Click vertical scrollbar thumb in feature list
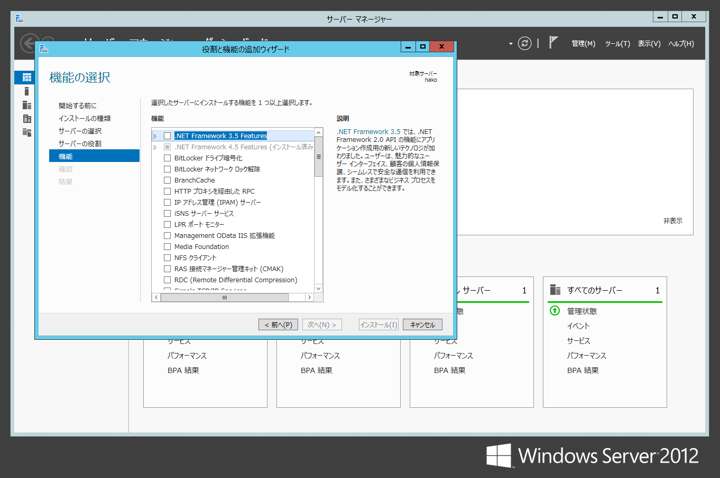 [318, 157]
